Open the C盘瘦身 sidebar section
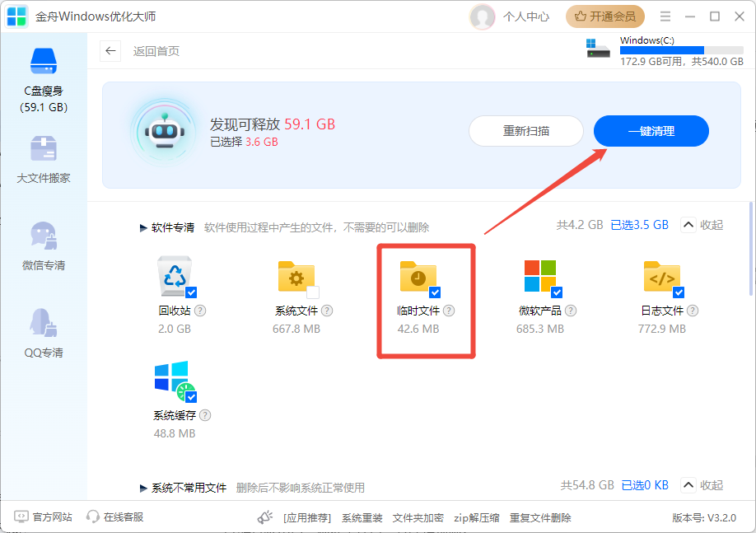 [x=44, y=80]
